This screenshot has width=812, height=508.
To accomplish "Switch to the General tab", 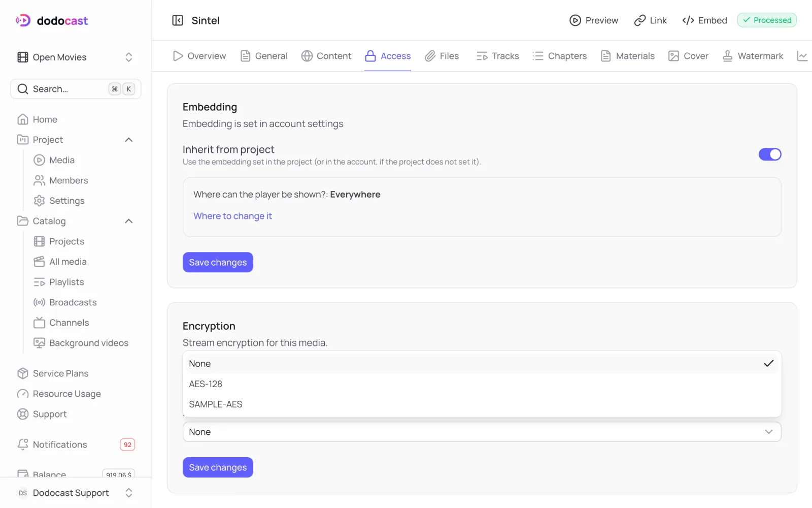I will click(x=264, y=56).
